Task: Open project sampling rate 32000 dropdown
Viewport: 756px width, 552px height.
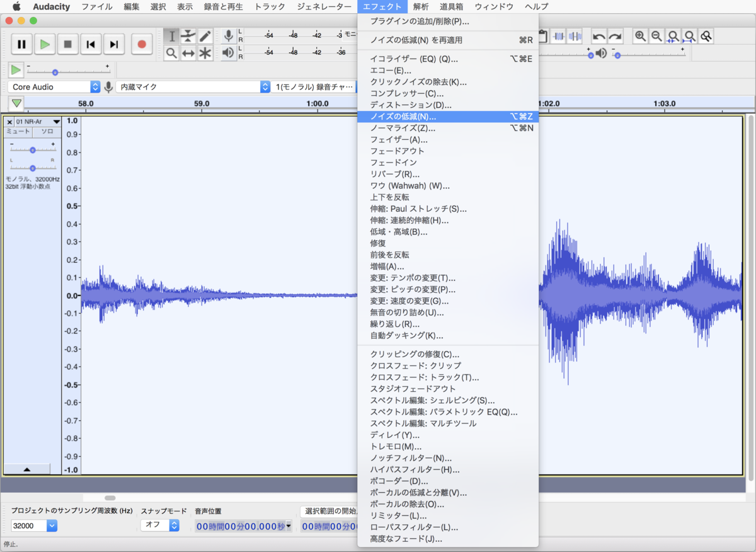Action: (34, 526)
